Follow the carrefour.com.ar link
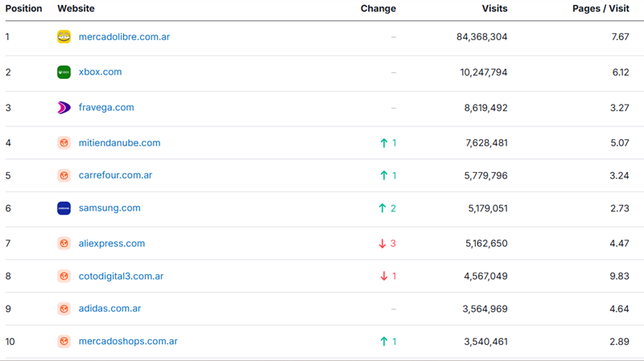The width and height of the screenshot is (644, 361). click(115, 175)
